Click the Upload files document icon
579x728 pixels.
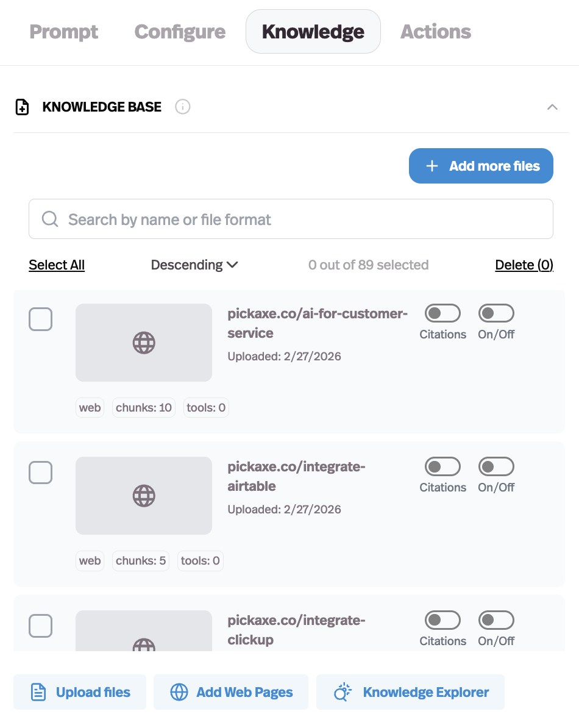38,692
